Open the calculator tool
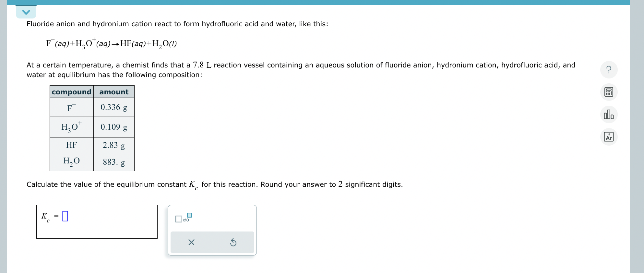Screen dimensions: 644x273 pos(609,92)
